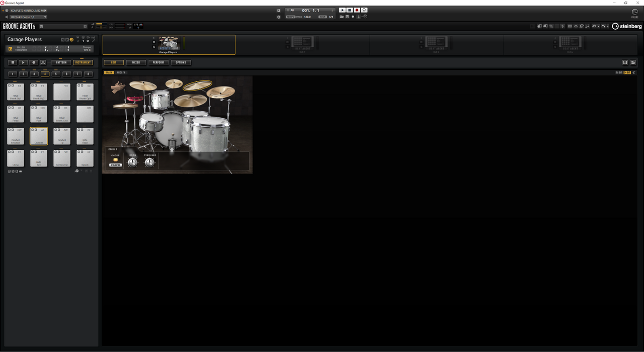
Task: Adjust the Overhead knob
Action: tap(150, 162)
